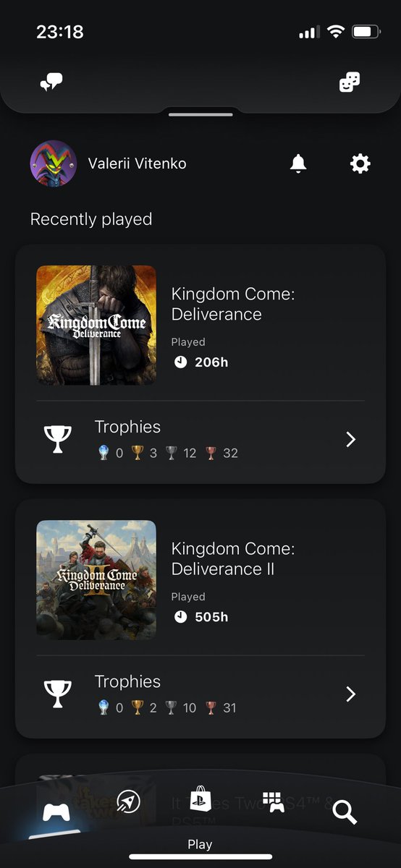Expand Kingdom Come: Deliverance II trophies chevron

(x=351, y=694)
